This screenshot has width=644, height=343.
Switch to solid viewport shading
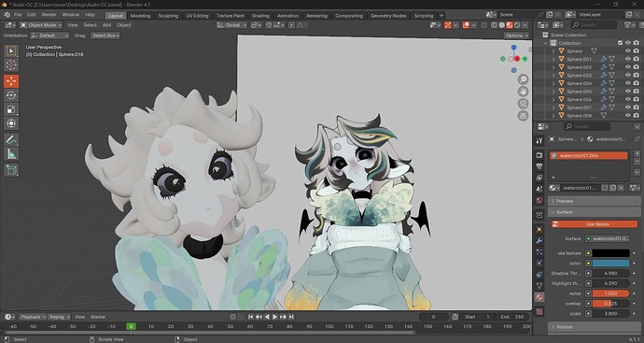501,25
